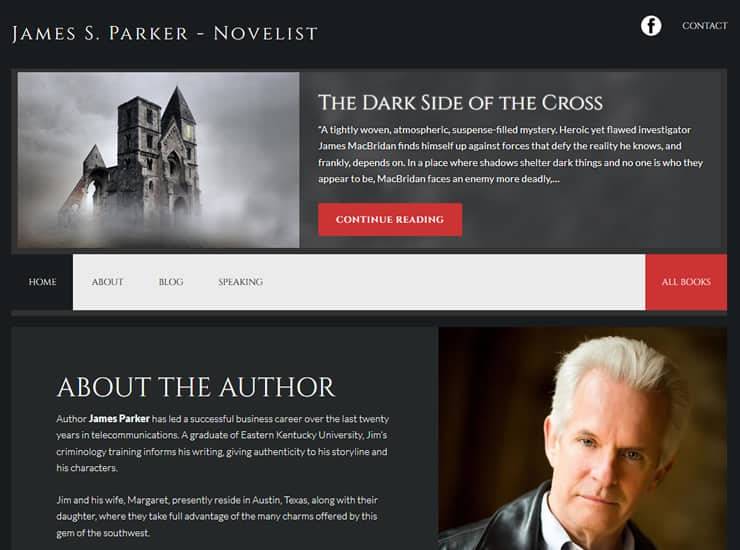
Task: Click the James S. Parker site title
Action: pyautogui.click(x=165, y=34)
